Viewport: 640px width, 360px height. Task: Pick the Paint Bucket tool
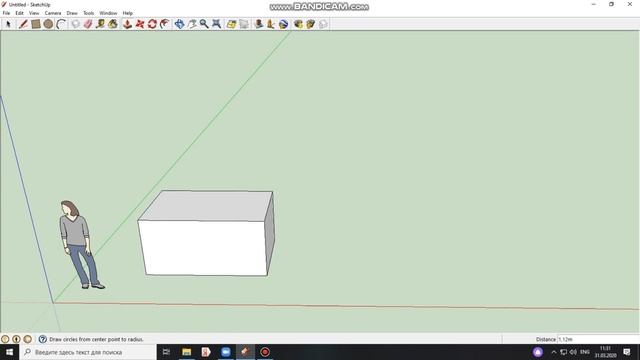coord(113,24)
